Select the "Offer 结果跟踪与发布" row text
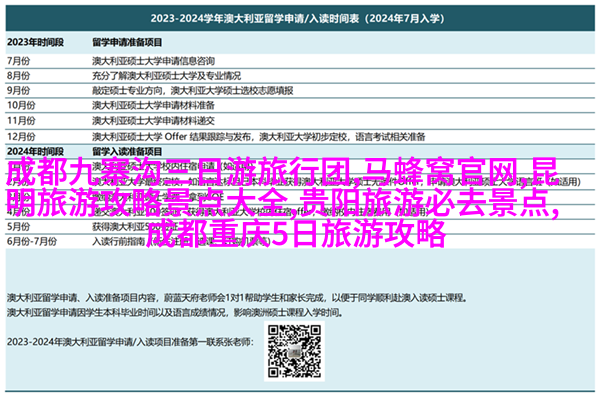 [259, 137]
